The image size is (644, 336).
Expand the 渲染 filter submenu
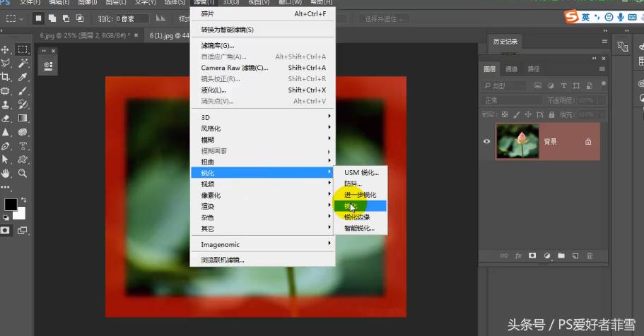pos(263,206)
